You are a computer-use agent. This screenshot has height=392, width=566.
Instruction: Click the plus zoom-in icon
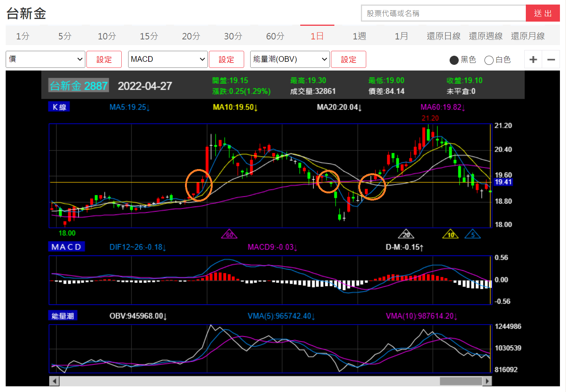pos(533,60)
